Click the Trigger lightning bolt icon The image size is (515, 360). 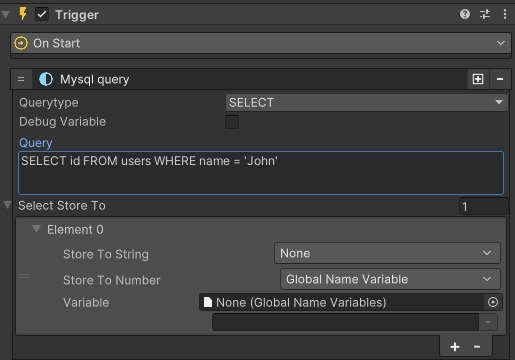pos(23,14)
